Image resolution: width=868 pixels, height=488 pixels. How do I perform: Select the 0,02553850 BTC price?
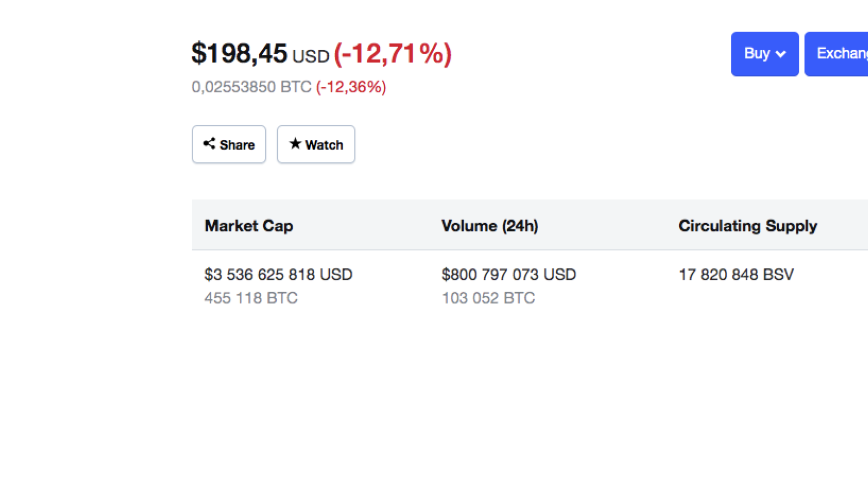(x=252, y=87)
